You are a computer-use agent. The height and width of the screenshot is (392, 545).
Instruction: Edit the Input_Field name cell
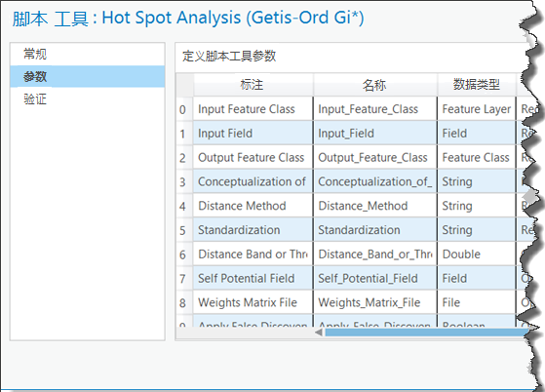pyautogui.click(x=375, y=134)
